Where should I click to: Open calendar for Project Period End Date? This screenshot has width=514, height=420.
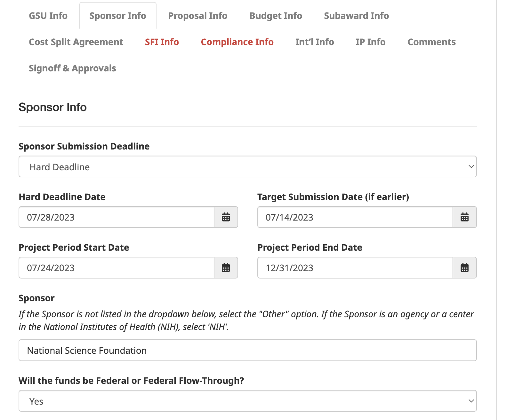coord(464,268)
